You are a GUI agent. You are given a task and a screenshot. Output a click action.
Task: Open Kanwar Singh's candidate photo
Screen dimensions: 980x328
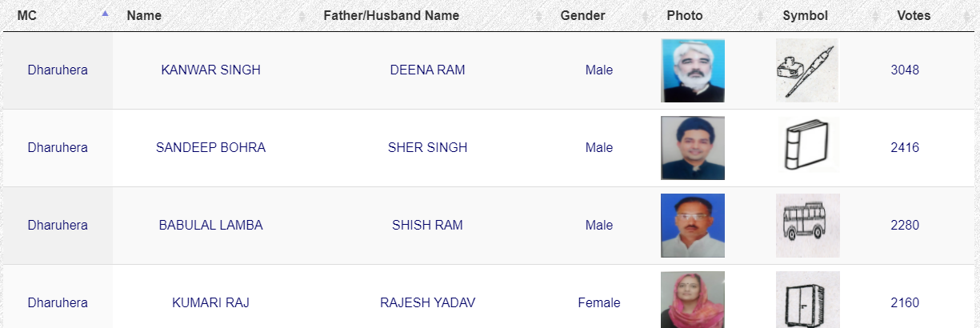click(x=692, y=70)
